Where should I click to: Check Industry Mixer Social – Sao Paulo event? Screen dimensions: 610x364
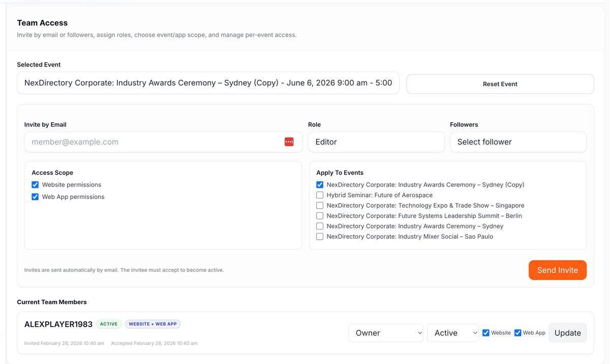320,237
